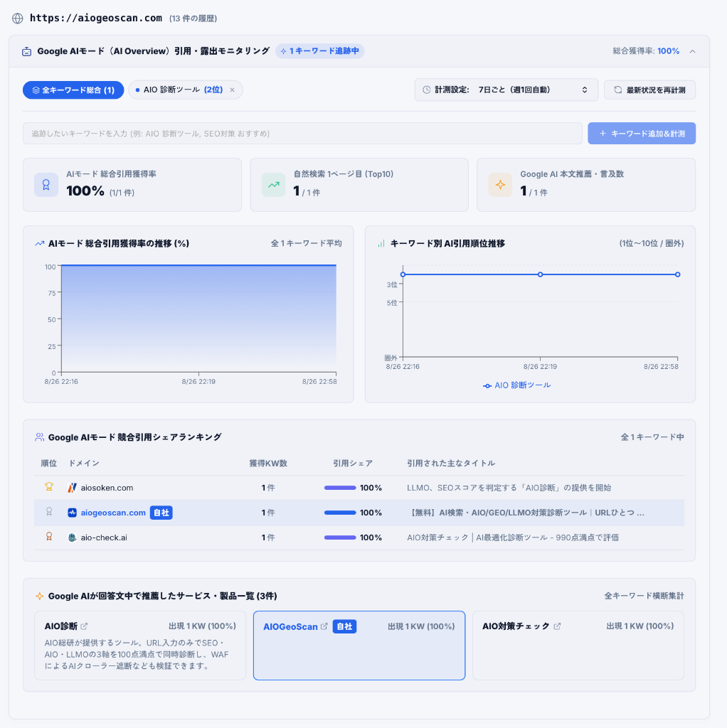Click the 自社 badge in the ranking row

click(x=161, y=513)
